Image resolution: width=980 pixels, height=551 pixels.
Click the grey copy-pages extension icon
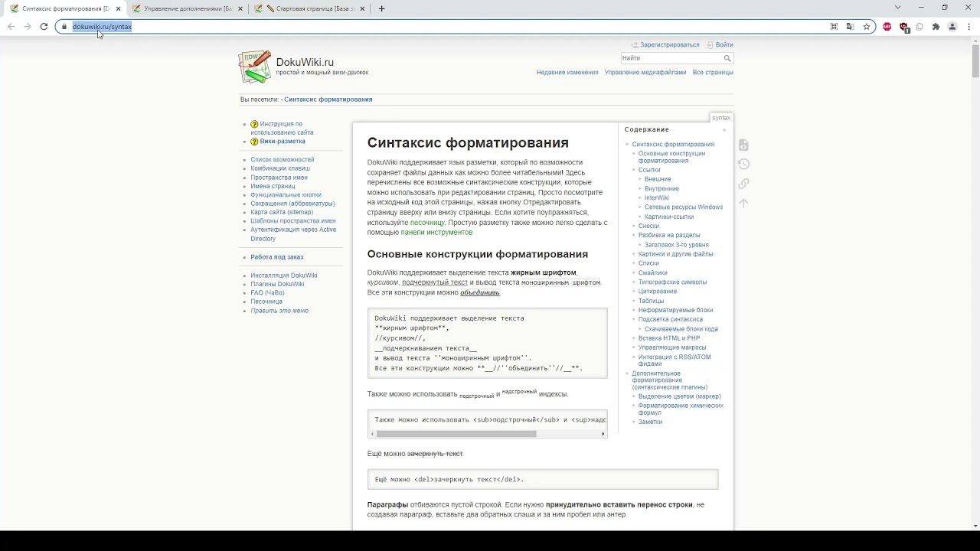pos(920,26)
